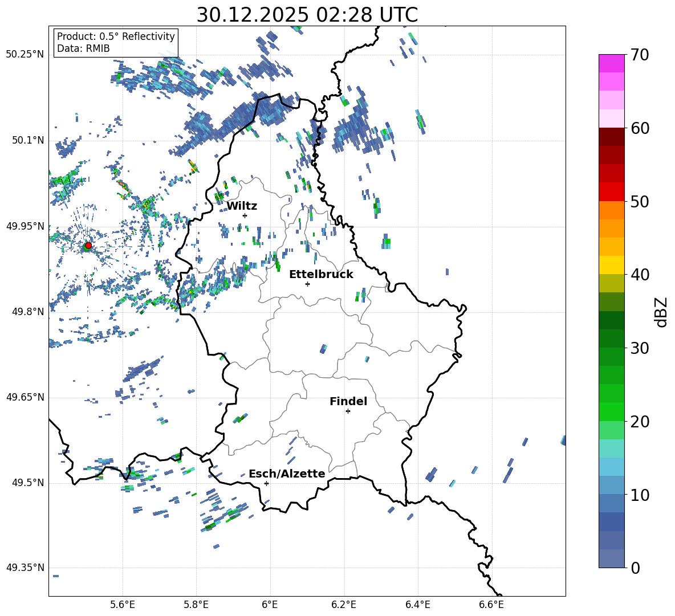Click the colorbar value 30

pos(640,348)
